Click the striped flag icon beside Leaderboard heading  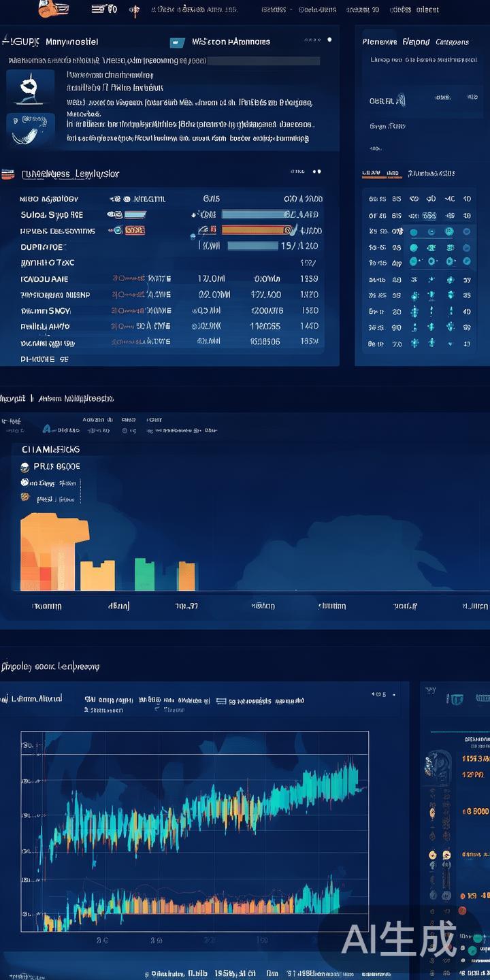[7, 174]
